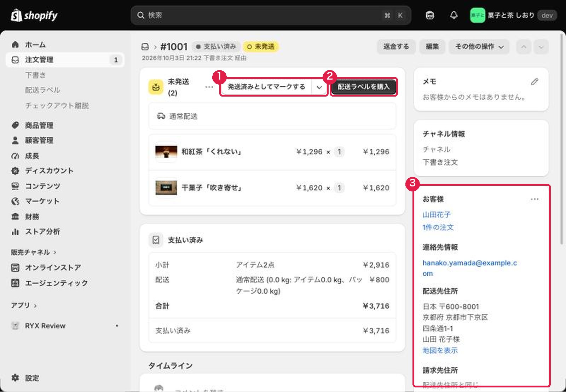Open product 和紅茶「くれない」
Image resolution: width=566 pixels, height=392 pixels.
coord(212,152)
